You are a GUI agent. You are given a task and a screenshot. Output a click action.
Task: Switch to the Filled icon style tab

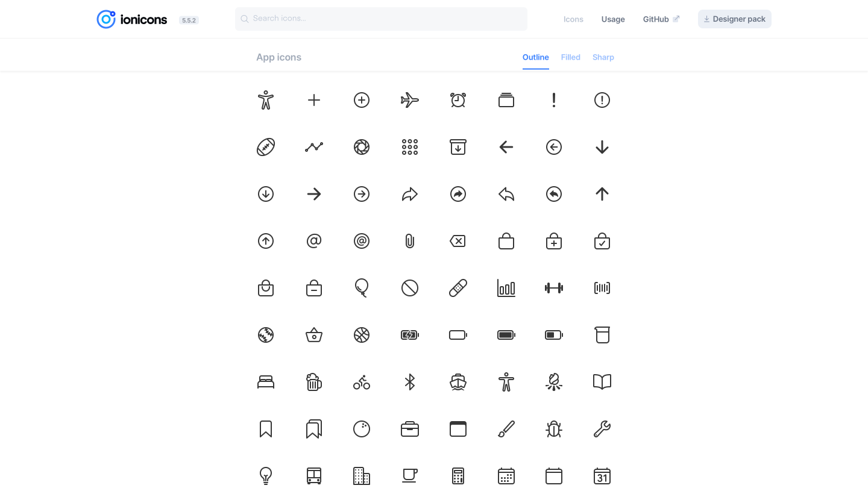tap(571, 57)
